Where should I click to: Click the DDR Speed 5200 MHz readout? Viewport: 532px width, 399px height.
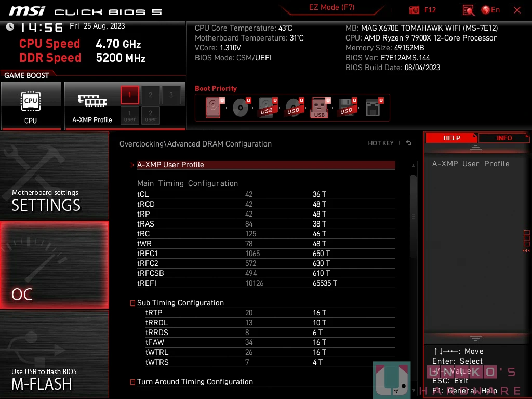(83, 58)
